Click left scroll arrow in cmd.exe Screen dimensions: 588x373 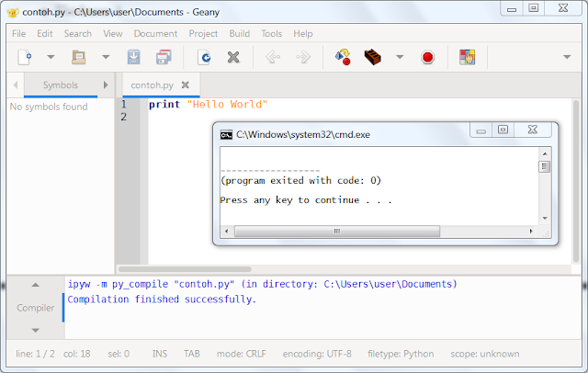tap(227, 231)
